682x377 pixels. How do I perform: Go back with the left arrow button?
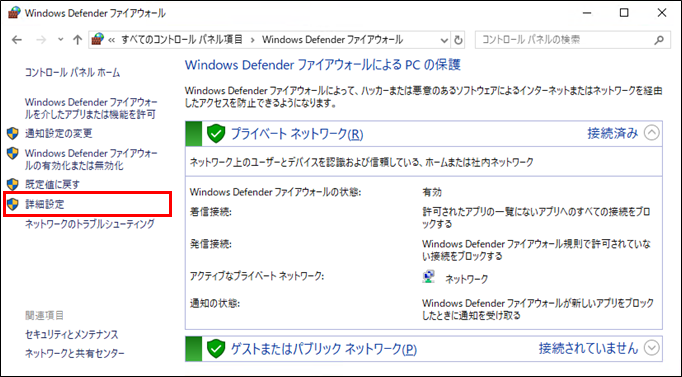click(x=17, y=40)
